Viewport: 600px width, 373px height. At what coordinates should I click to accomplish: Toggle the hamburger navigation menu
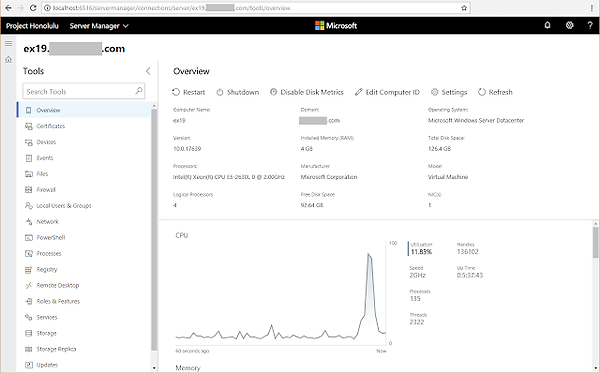click(x=8, y=44)
